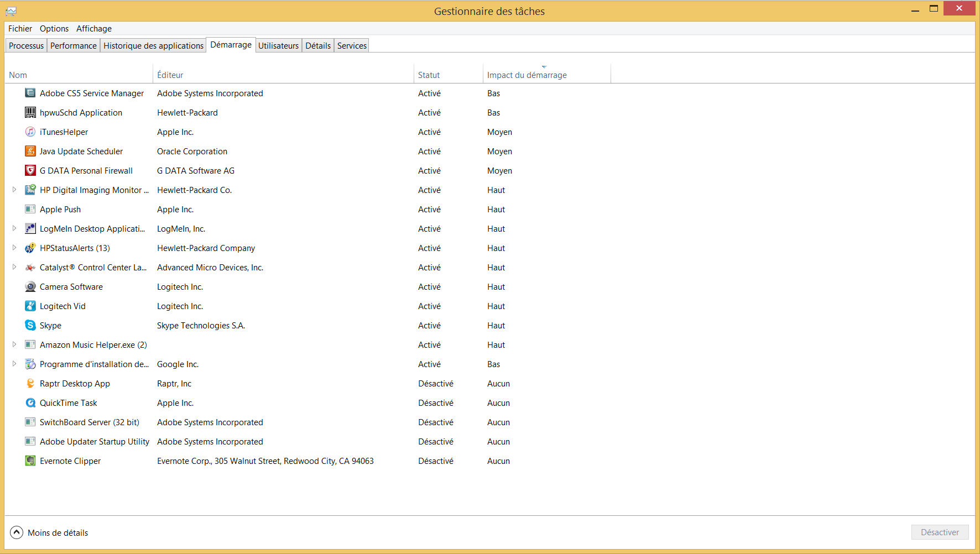Switch to the Services tab
The width and height of the screenshot is (980, 554).
352,45
